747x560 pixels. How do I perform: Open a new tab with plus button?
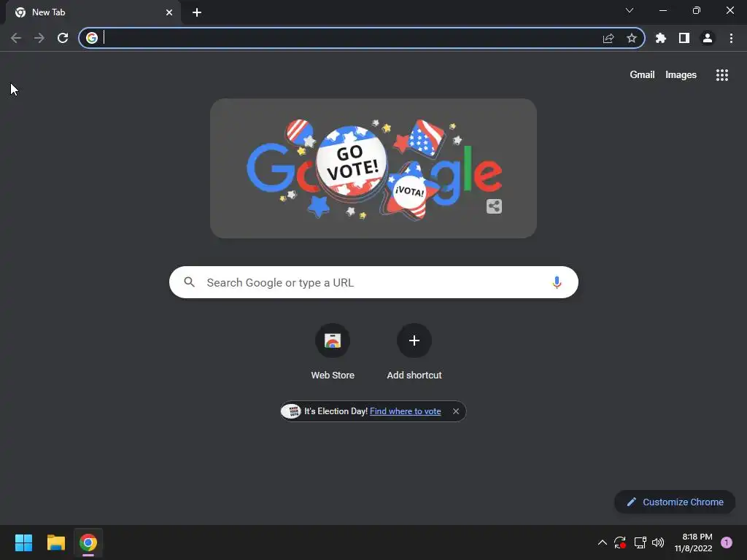[197, 12]
